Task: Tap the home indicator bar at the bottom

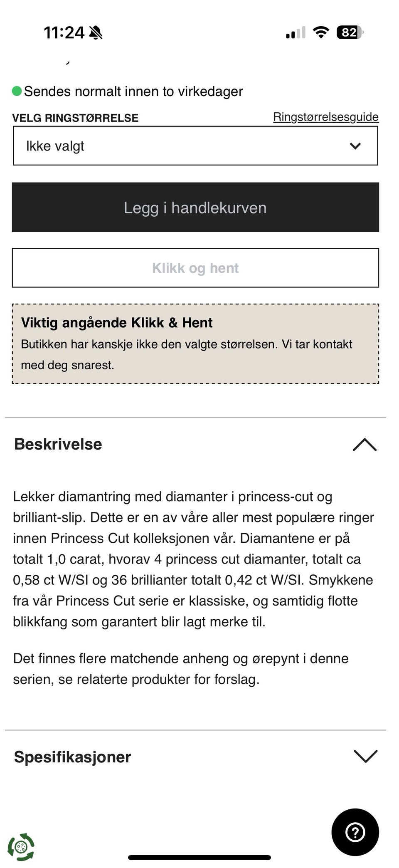Action: pyautogui.click(x=199, y=857)
